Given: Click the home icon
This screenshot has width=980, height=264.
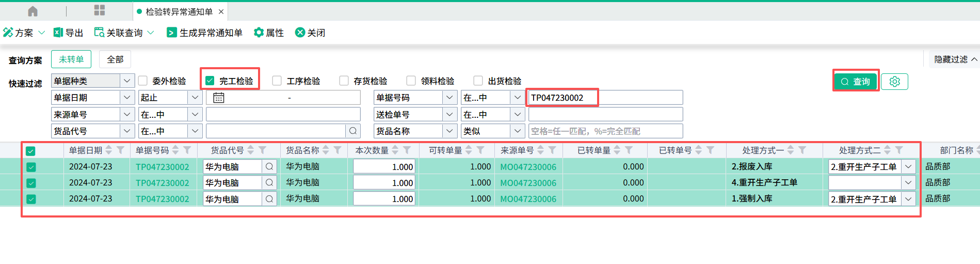Looking at the screenshot, I should pyautogui.click(x=33, y=11).
